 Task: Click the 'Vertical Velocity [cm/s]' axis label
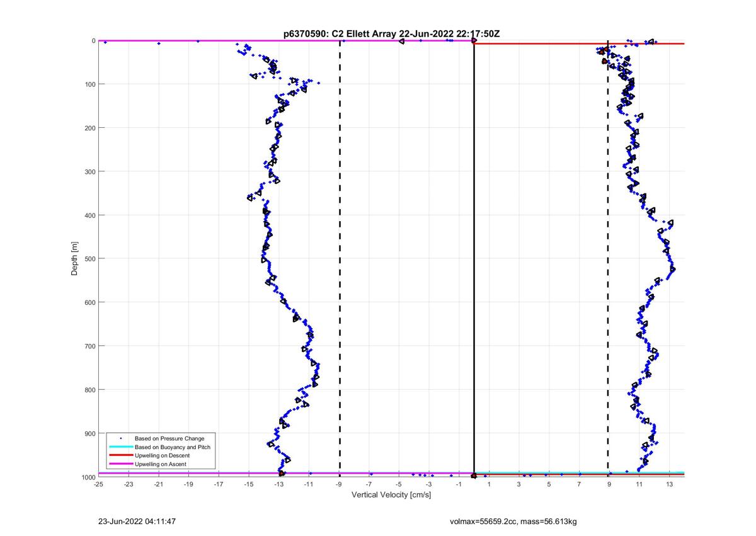pos(391,495)
